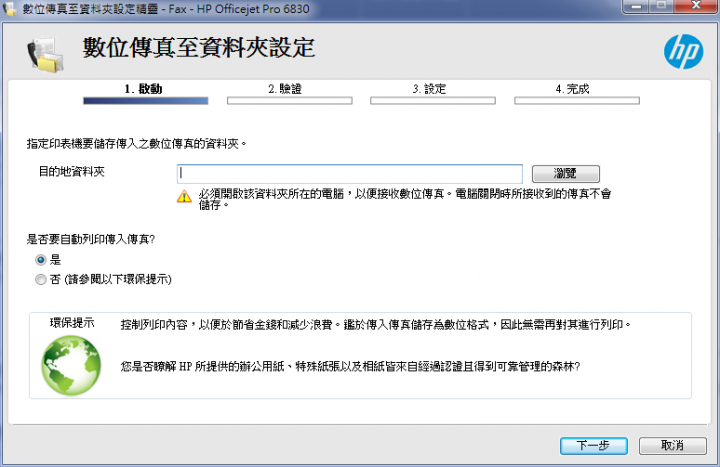Click the empty progress bar under 設定

point(433,101)
